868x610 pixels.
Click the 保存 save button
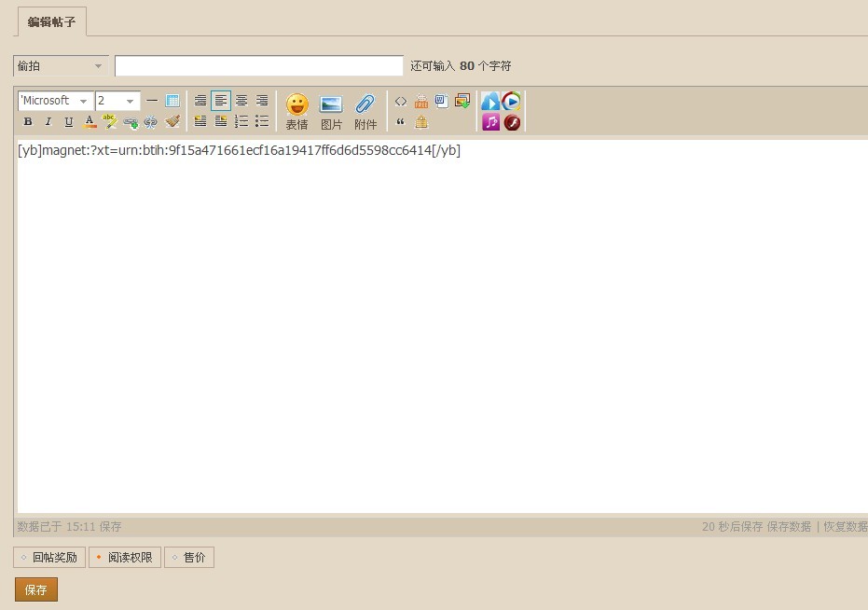35,589
